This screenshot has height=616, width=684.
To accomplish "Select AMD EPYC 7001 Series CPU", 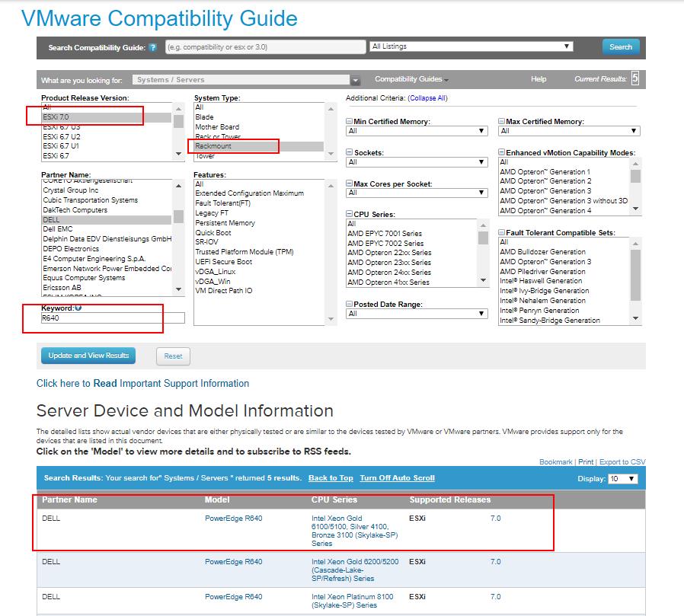I will (x=411, y=233).
